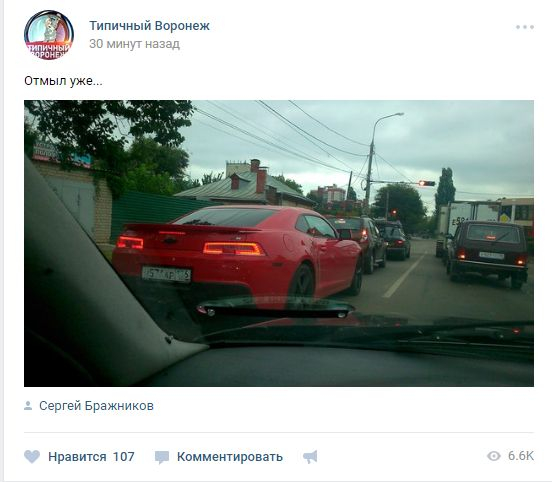This screenshot has width=552, height=482.
Task: Click 'Комментировать' to add a comment
Action: [230, 457]
